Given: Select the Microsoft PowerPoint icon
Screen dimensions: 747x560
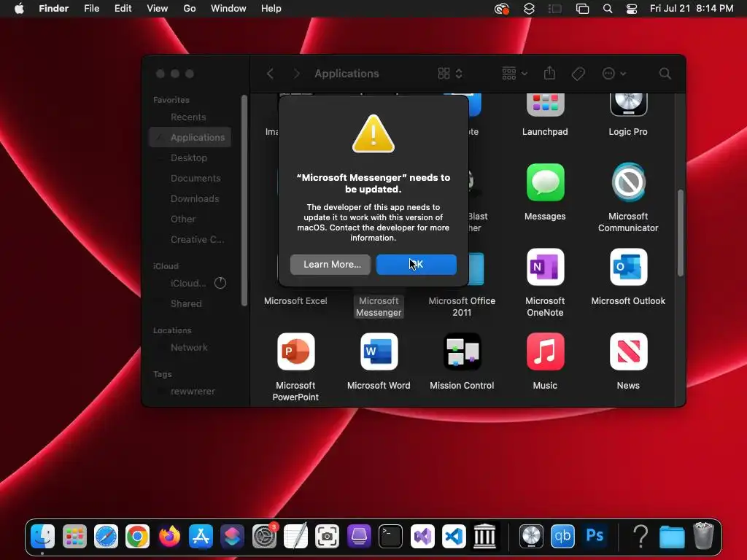Looking at the screenshot, I should point(296,351).
